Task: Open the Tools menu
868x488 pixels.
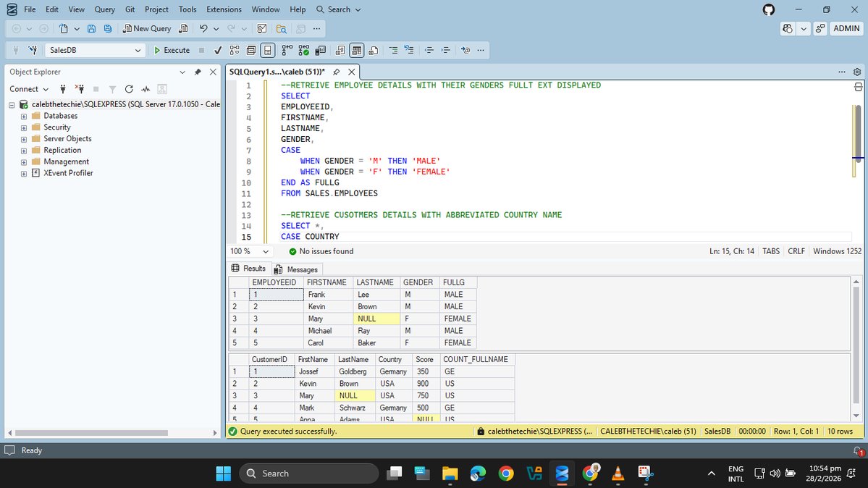Action: point(187,9)
